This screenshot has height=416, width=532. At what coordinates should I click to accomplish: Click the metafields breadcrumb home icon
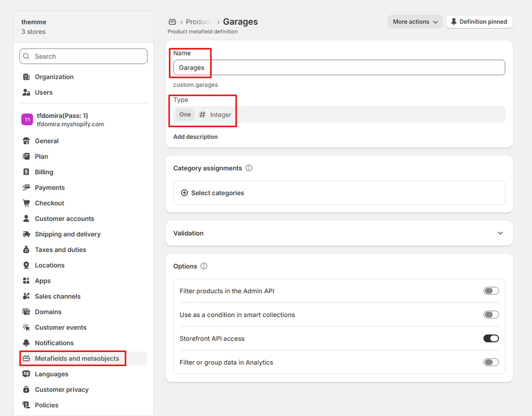[172, 22]
